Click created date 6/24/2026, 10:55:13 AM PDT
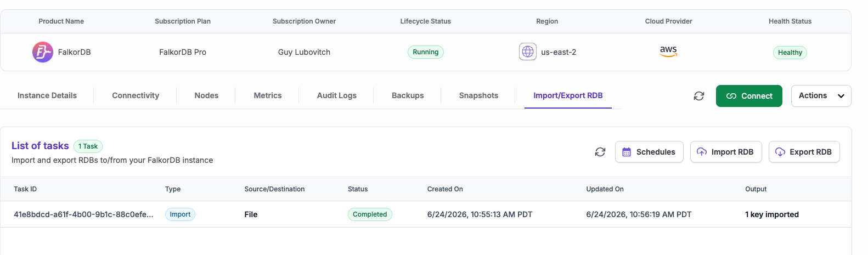The height and width of the screenshot is (255, 868). tap(480, 214)
